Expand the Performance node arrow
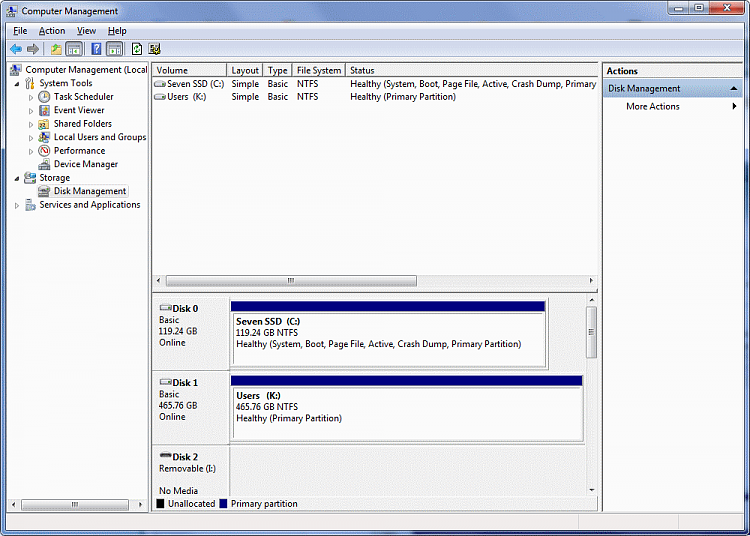 tap(31, 151)
